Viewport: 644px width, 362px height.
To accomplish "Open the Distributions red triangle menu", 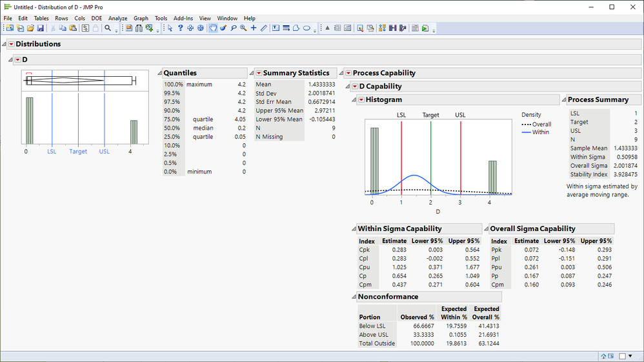I will click(x=11, y=44).
